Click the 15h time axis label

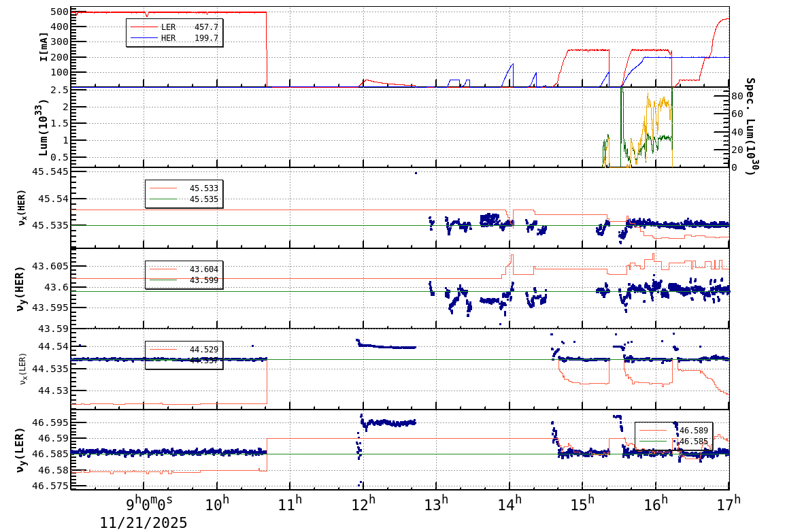click(583, 503)
